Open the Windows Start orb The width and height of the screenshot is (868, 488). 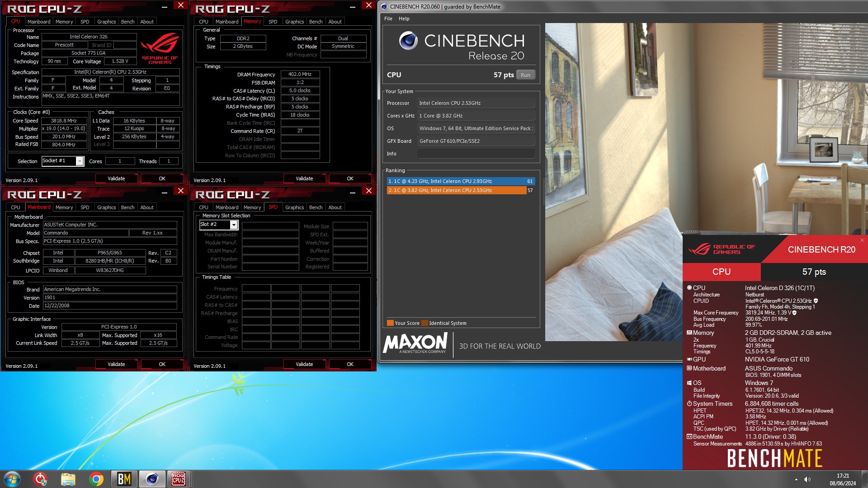[x=12, y=479]
